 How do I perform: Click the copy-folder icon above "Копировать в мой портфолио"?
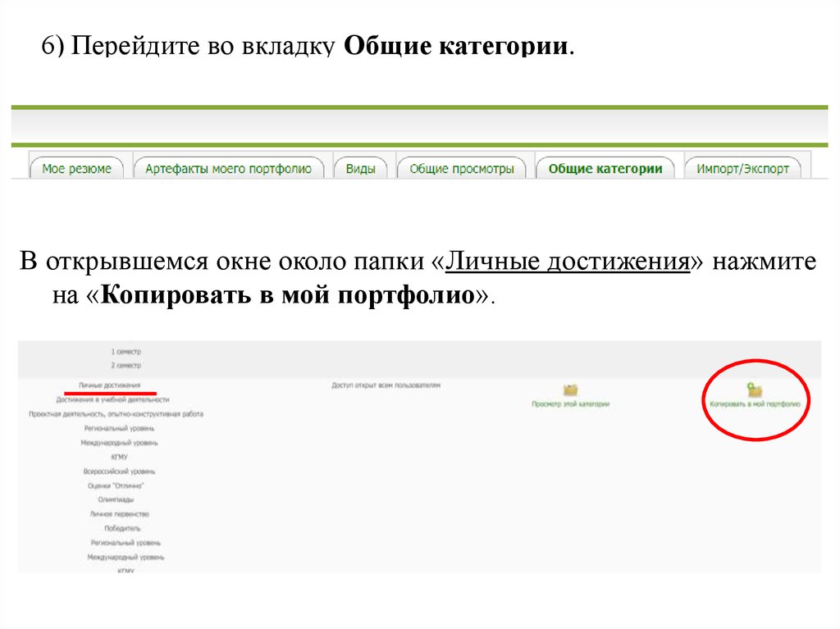pyautogui.click(x=754, y=390)
